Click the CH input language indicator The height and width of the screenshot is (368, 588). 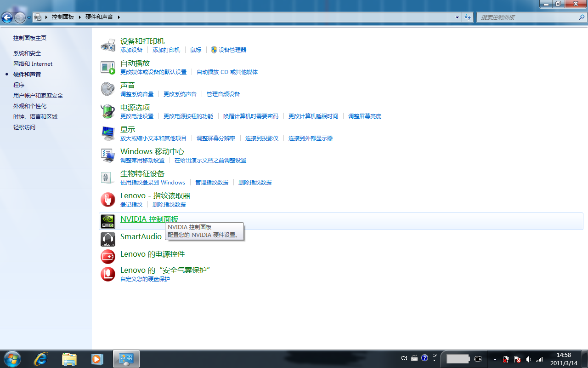click(404, 358)
